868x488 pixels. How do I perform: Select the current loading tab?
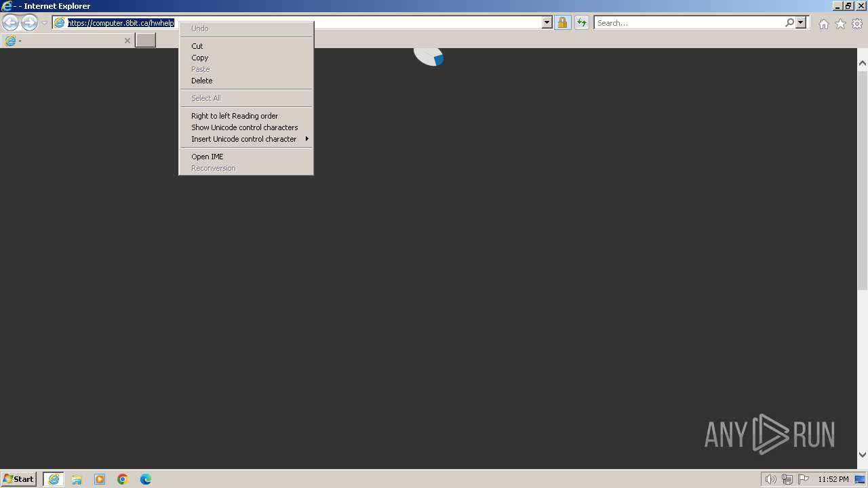coord(67,41)
